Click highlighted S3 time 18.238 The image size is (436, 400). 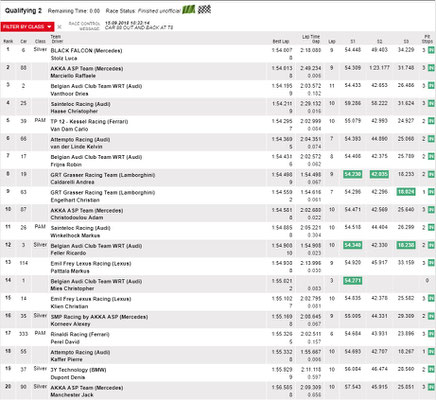[406, 245]
